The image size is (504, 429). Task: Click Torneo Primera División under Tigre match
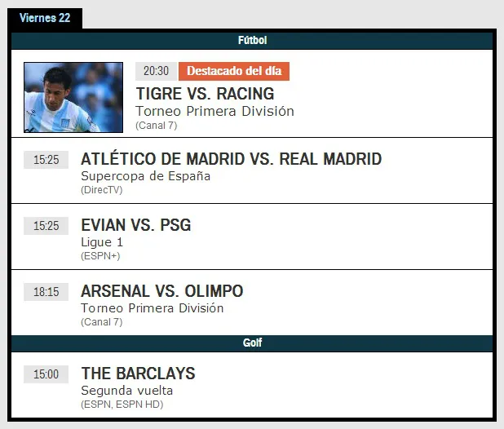(x=214, y=111)
